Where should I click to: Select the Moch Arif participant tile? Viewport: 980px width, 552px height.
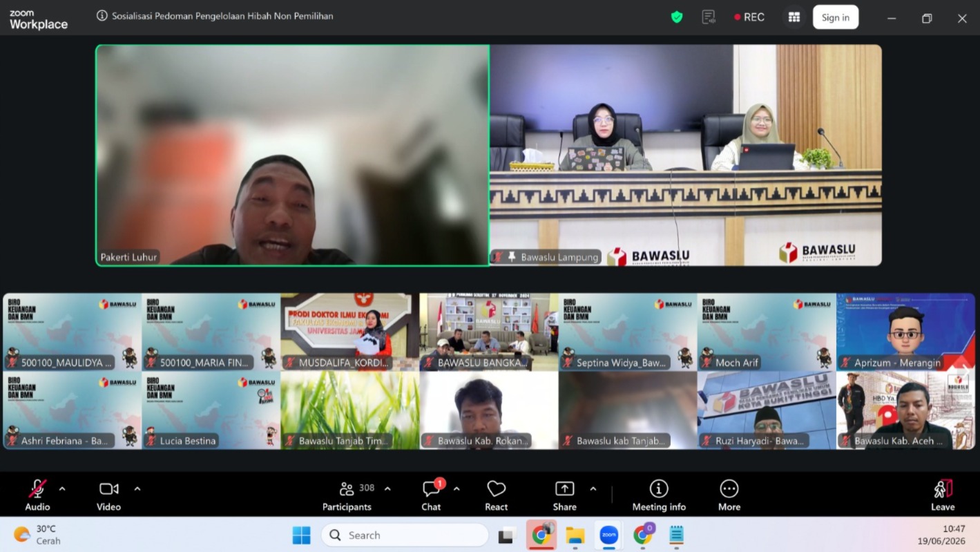[767, 332]
